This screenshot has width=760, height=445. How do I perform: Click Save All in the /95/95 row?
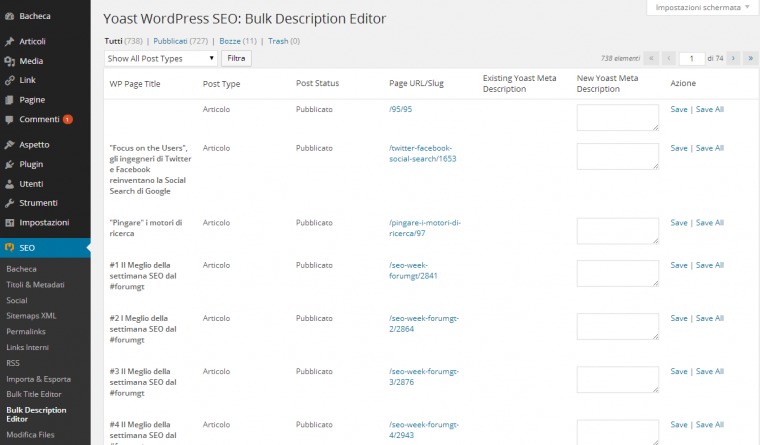coord(710,109)
